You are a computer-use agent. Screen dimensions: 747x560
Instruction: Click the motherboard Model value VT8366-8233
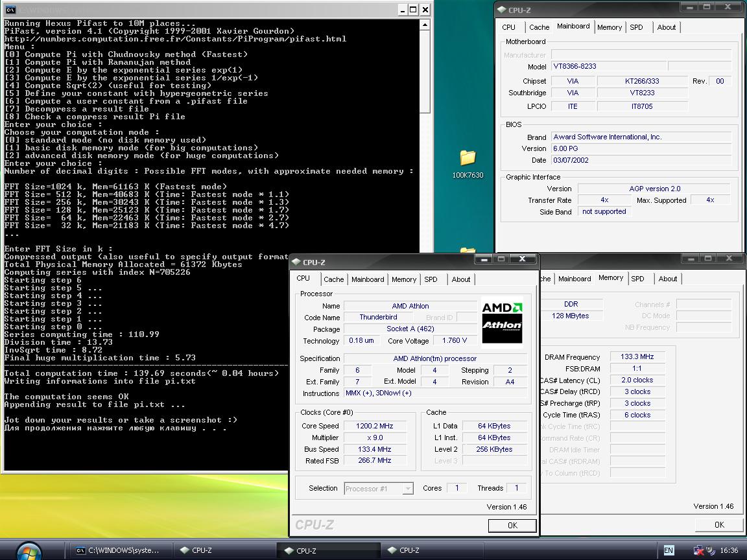(x=608, y=66)
